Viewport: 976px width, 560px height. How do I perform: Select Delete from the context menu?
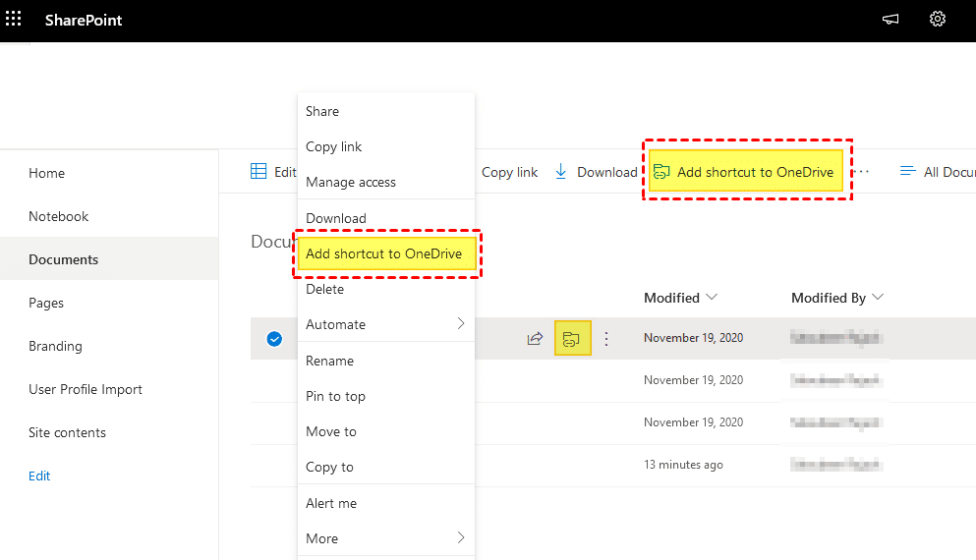click(x=325, y=289)
